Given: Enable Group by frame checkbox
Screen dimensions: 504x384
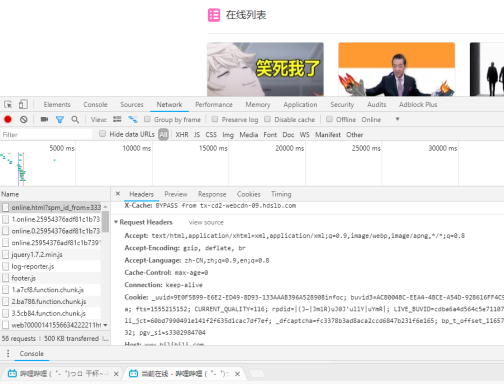Looking at the screenshot, I should tap(147, 119).
